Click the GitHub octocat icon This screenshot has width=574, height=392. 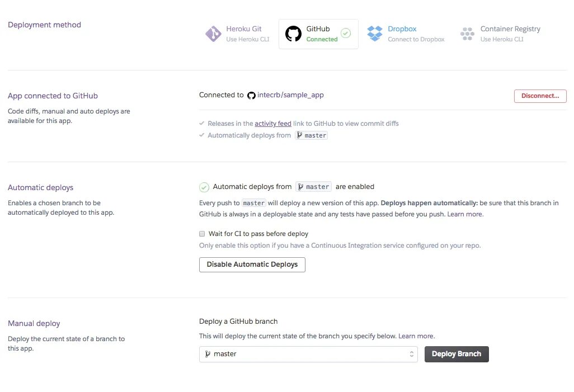293,34
